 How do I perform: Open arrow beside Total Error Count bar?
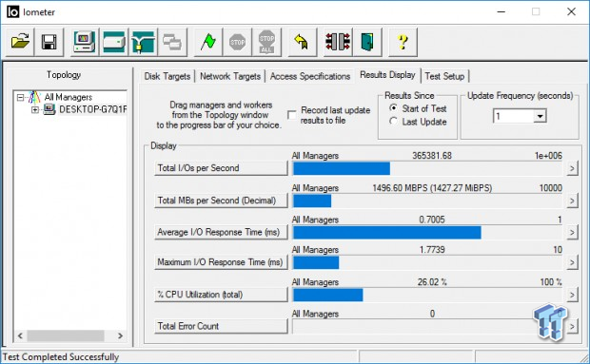click(x=572, y=326)
